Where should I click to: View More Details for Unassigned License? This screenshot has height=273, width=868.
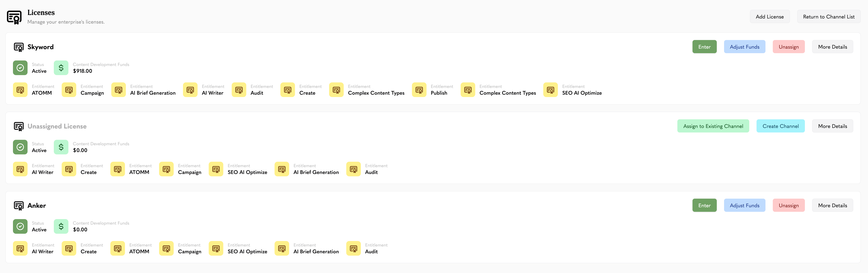tap(832, 126)
